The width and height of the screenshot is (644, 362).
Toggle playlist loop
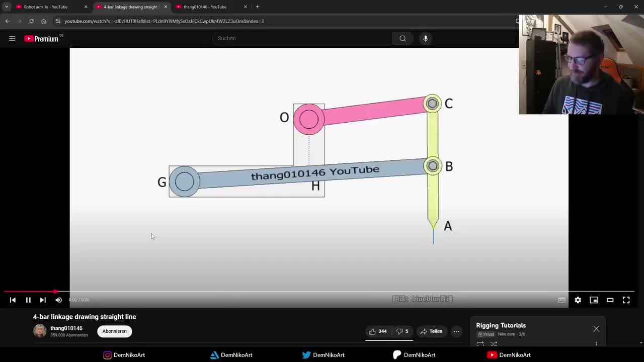[x=480, y=344]
